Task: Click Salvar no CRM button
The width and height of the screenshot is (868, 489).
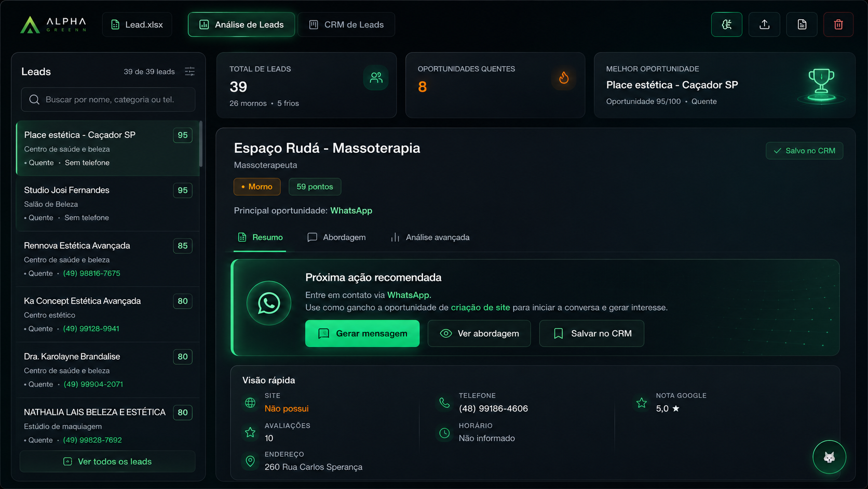Action: click(x=592, y=334)
